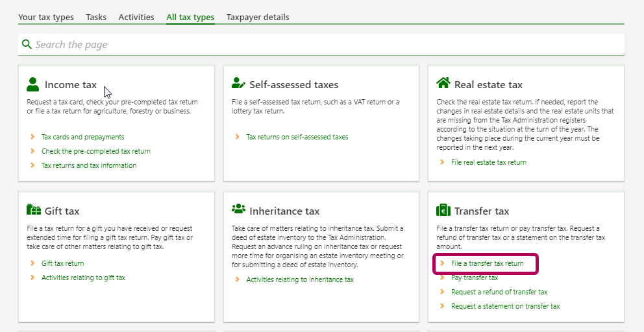Switch to Your tax types tab
The image size is (644, 332).
pos(46,18)
